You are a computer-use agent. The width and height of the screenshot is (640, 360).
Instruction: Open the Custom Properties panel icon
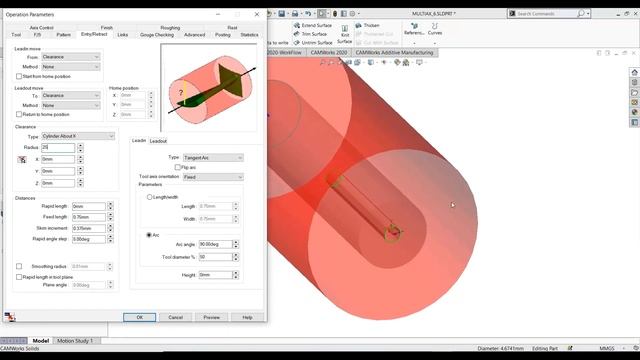pos(634,122)
